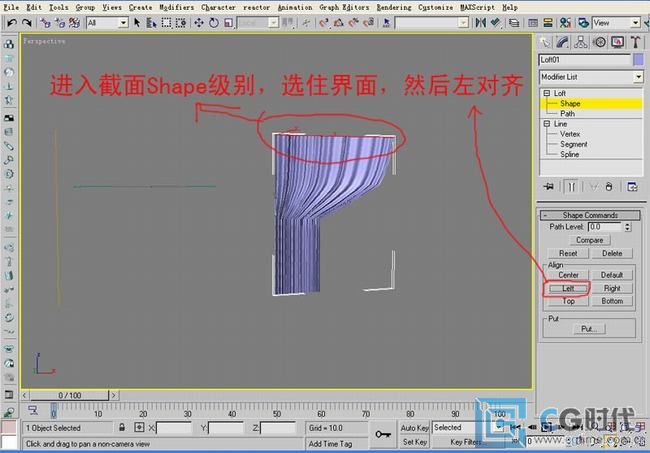
Task: Open the Layer Manager icon
Action: coord(514,23)
